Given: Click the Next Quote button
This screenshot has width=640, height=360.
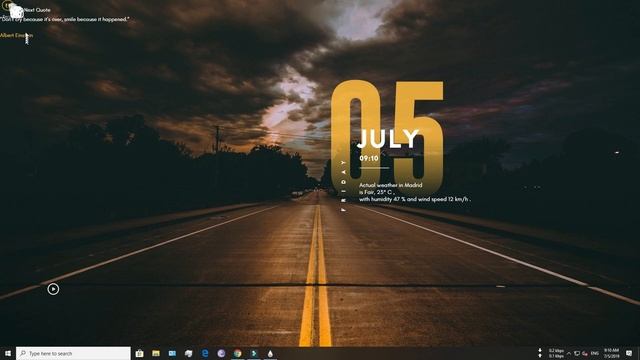Looking at the screenshot, I should coord(37,10).
